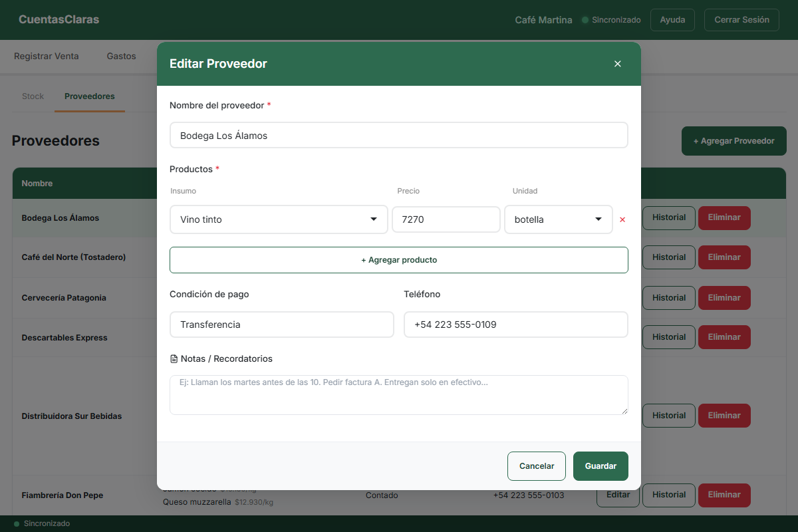The width and height of the screenshot is (798, 532).
Task: Click the Notas / Recordatorios text area
Action: point(399,395)
